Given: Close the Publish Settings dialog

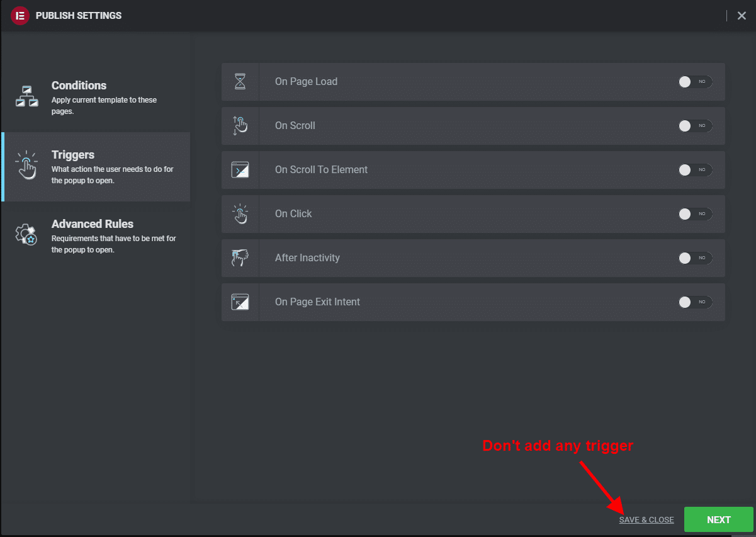Looking at the screenshot, I should coord(742,16).
